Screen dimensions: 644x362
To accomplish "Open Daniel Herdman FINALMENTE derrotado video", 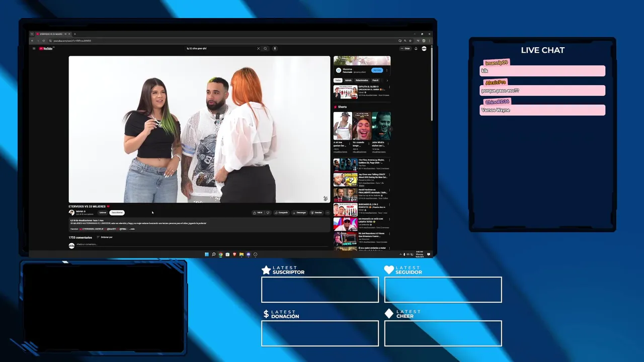I will point(345,195).
